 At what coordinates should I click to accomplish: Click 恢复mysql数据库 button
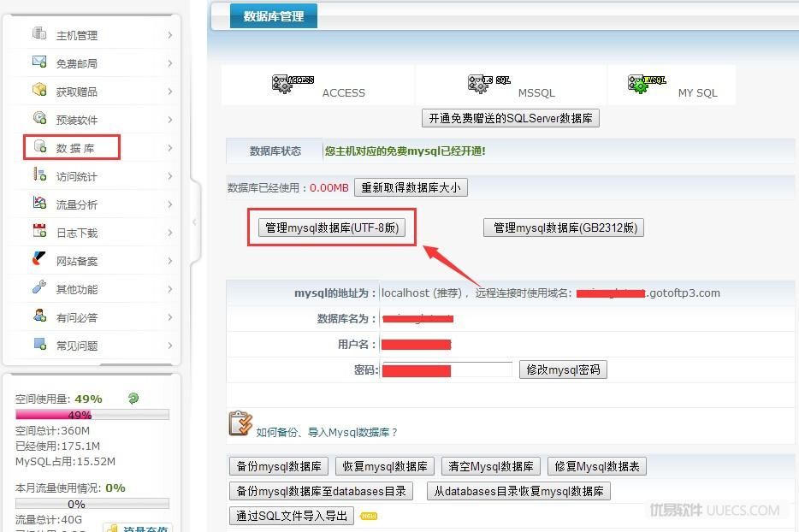pyautogui.click(x=385, y=466)
